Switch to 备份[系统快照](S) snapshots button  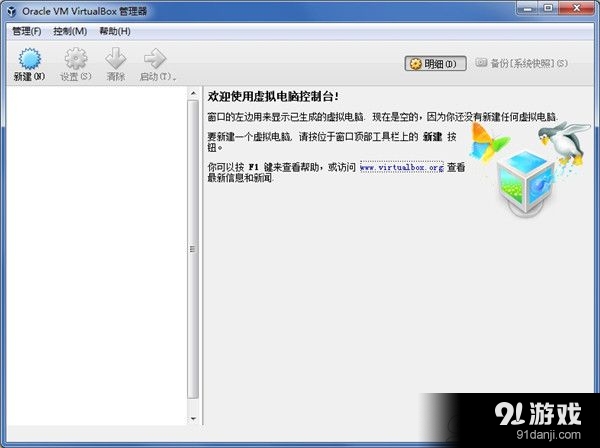[x=522, y=63]
